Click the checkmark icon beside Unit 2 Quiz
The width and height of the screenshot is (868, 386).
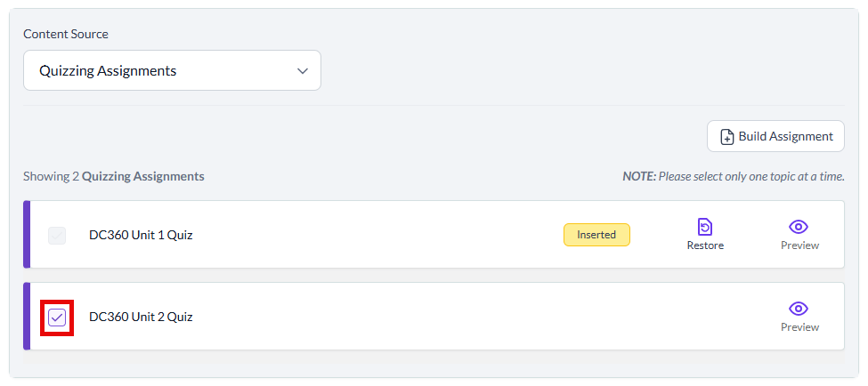pyautogui.click(x=57, y=318)
